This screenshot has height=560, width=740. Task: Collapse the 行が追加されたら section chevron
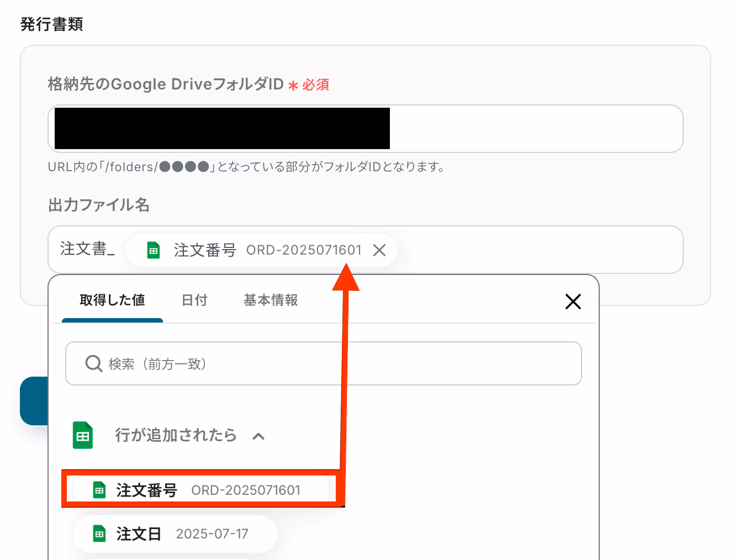point(258,436)
